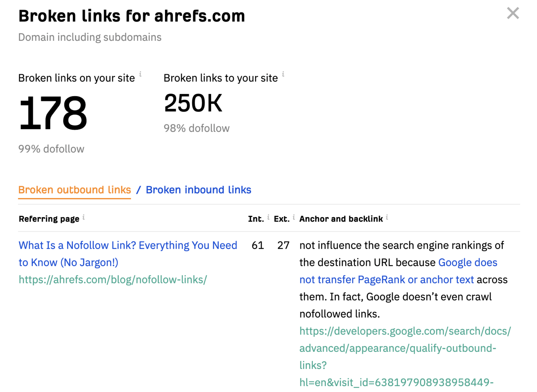This screenshot has width=537, height=392.
Task: Click the info icon beside "Broken links to your site"
Action: coord(283,74)
